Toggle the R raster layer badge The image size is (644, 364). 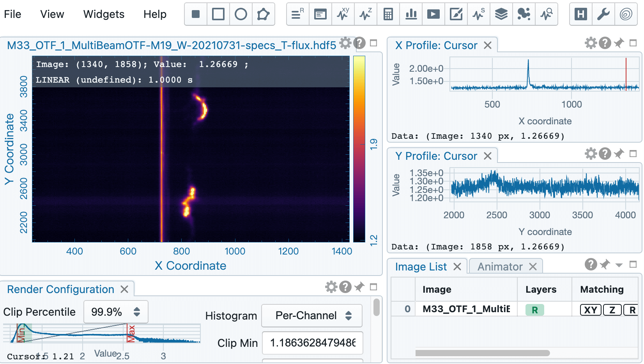535,310
